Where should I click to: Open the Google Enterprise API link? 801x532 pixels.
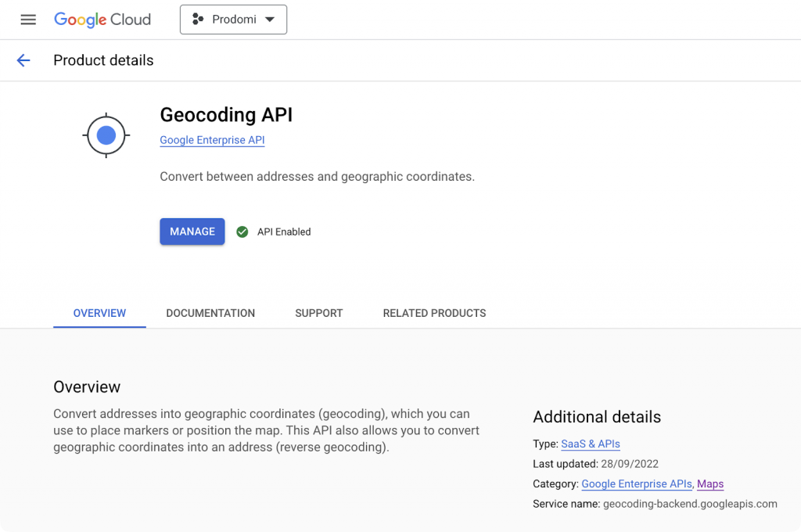point(212,140)
